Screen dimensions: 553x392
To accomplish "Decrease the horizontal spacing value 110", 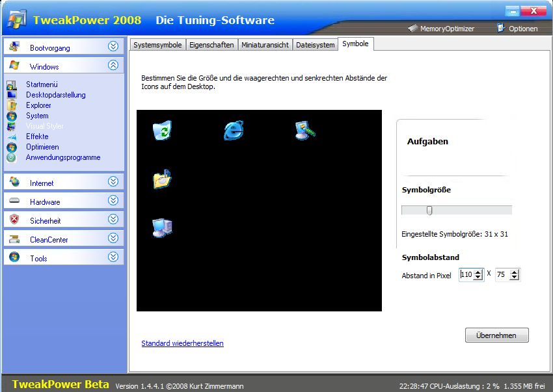I will pyautogui.click(x=478, y=278).
